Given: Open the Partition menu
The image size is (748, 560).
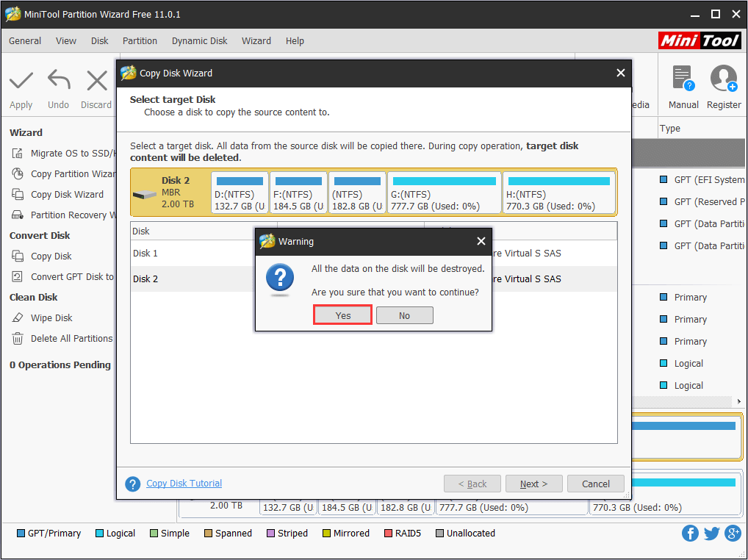Looking at the screenshot, I should [x=140, y=41].
